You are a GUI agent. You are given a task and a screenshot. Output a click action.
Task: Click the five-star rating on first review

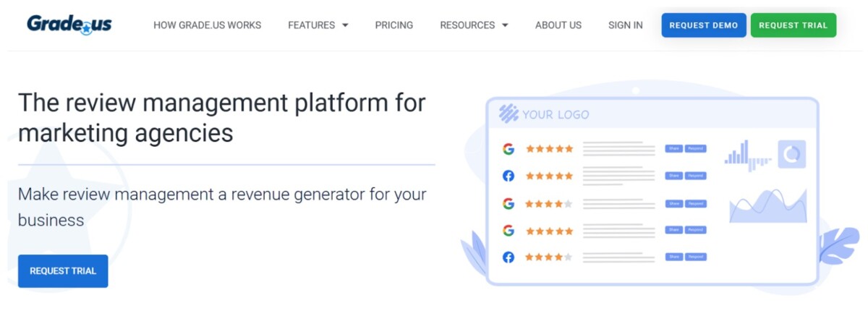coord(549,149)
